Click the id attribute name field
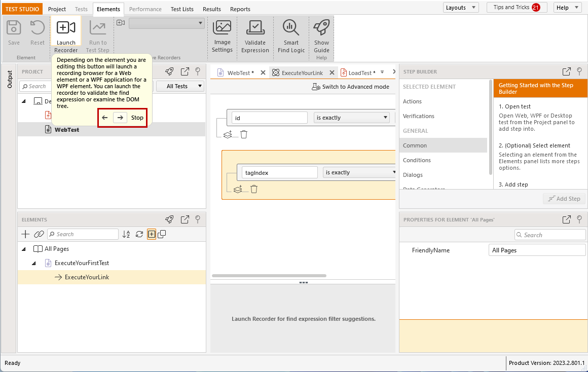Screen dimensions: 588x372 (270, 118)
